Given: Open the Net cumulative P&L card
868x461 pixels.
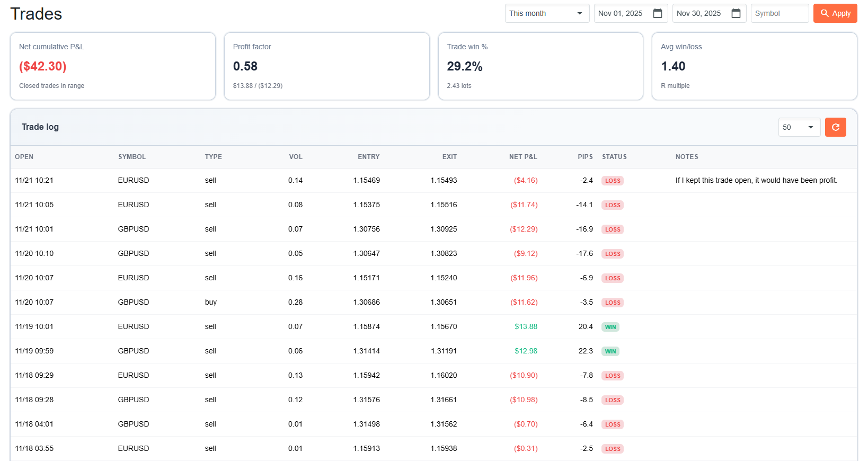Looking at the screenshot, I should (x=113, y=66).
